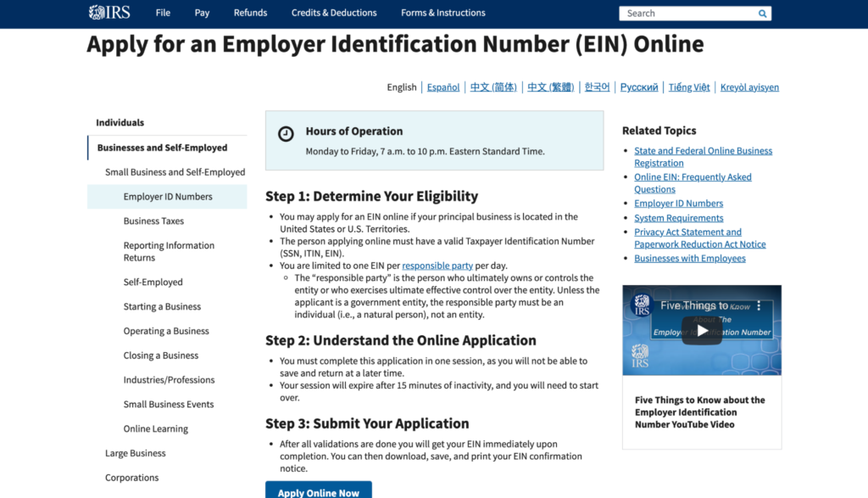This screenshot has width=868, height=498.
Task: Open the Pay menu
Action: tap(202, 13)
